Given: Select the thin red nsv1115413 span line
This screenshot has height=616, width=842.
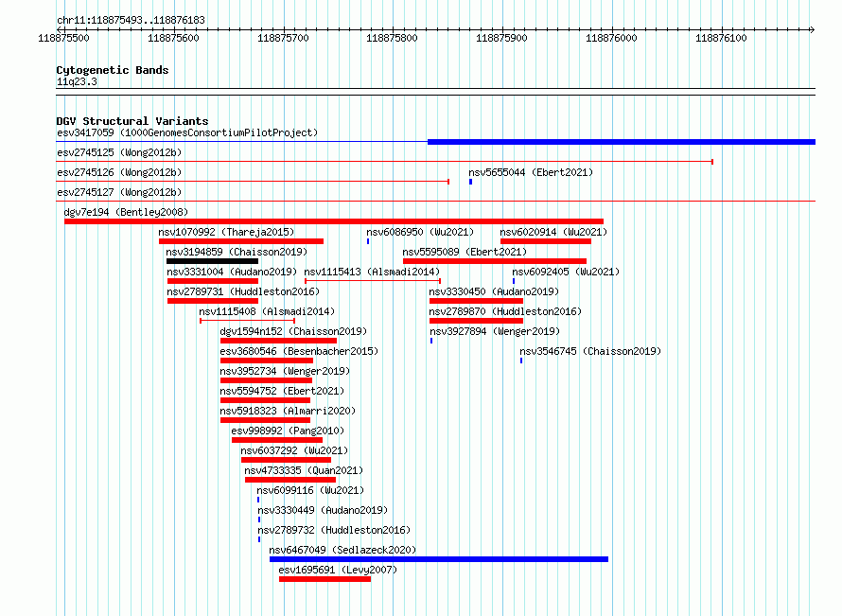Looking at the screenshot, I should pos(373,281).
